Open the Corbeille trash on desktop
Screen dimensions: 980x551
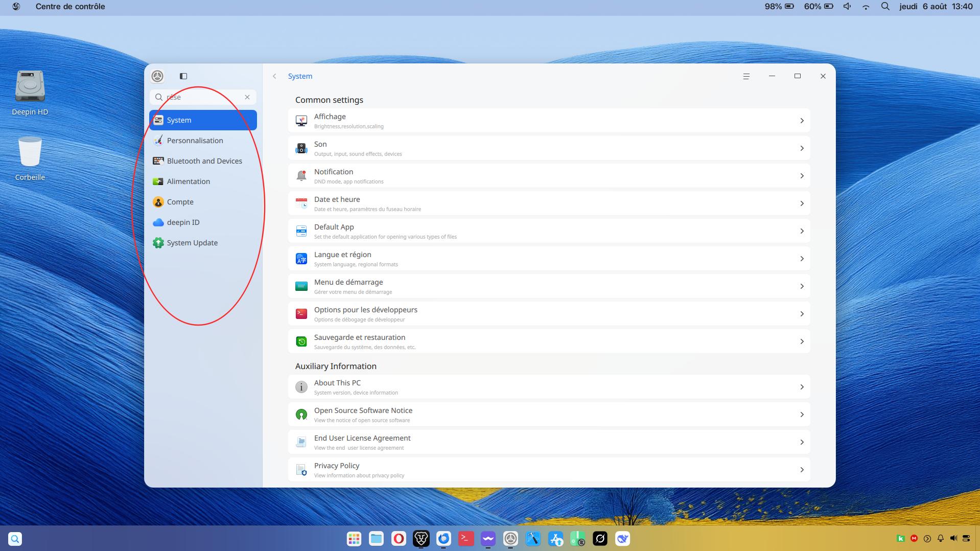[x=30, y=158]
